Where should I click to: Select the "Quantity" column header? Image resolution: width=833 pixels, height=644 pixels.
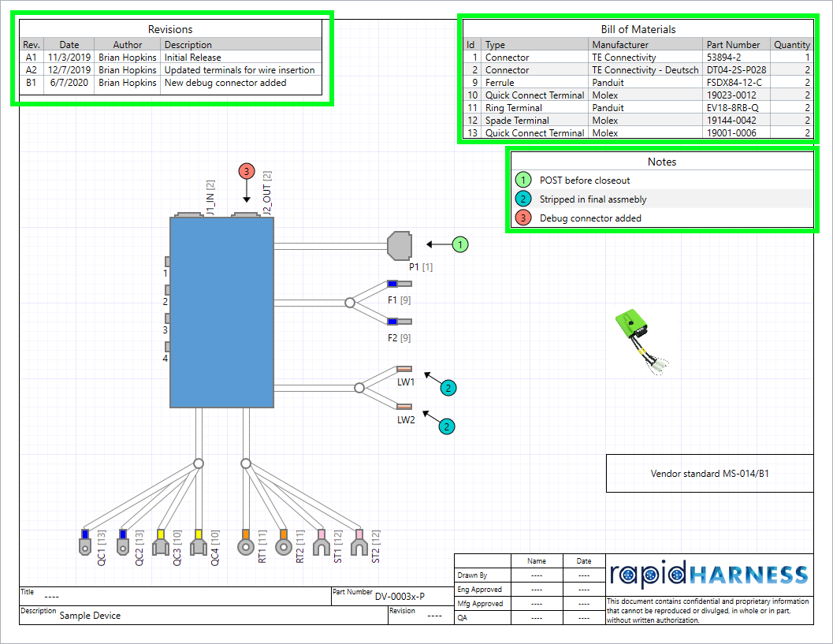(x=791, y=45)
